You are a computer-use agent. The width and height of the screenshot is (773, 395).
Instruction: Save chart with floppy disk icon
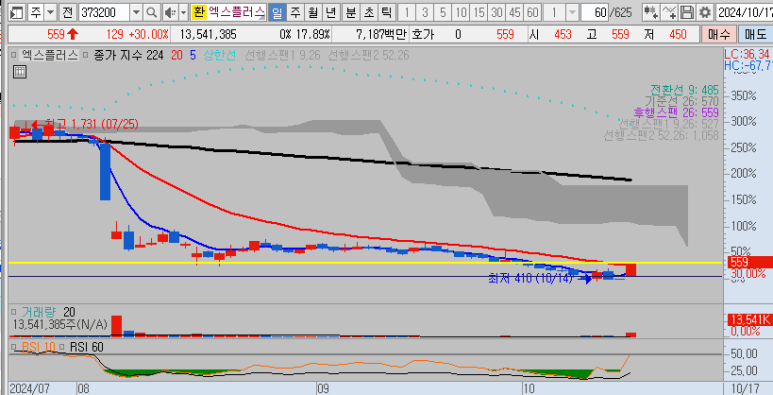click(x=687, y=12)
